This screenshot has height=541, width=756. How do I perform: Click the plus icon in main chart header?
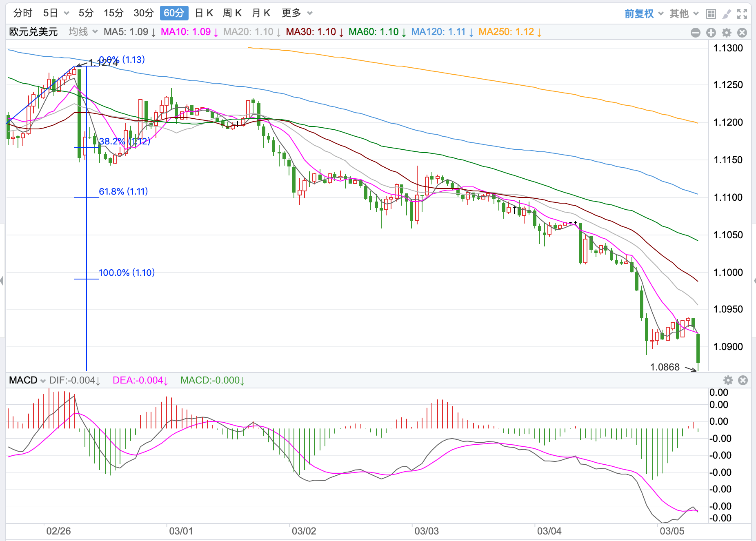point(711,33)
